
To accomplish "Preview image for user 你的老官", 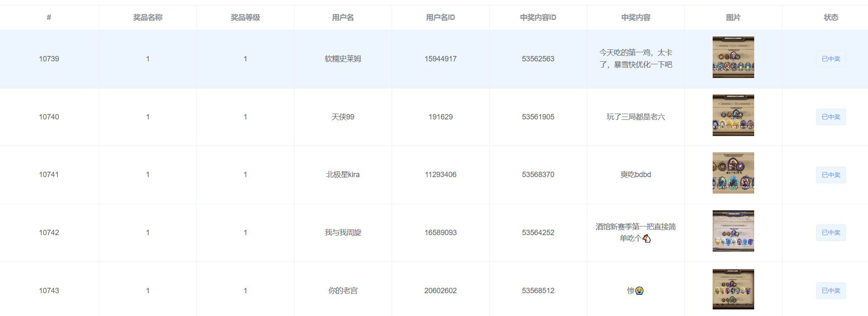I will pos(733,289).
